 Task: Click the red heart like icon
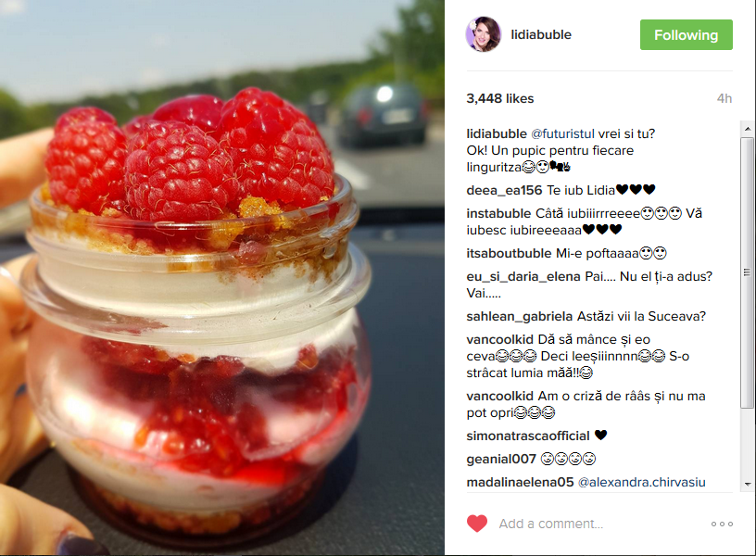tap(477, 524)
